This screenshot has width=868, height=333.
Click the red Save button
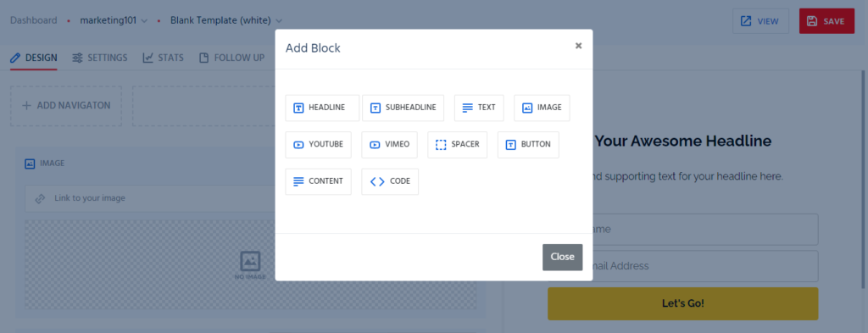click(x=827, y=21)
